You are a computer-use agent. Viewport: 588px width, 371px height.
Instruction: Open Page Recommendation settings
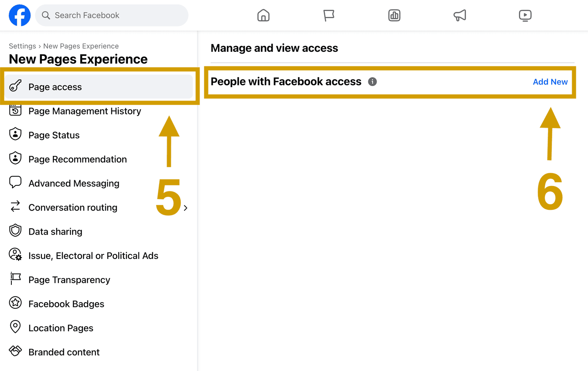(78, 159)
